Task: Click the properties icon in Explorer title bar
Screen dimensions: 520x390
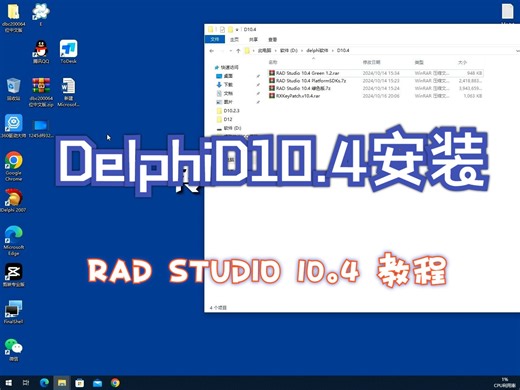Action: (222, 30)
